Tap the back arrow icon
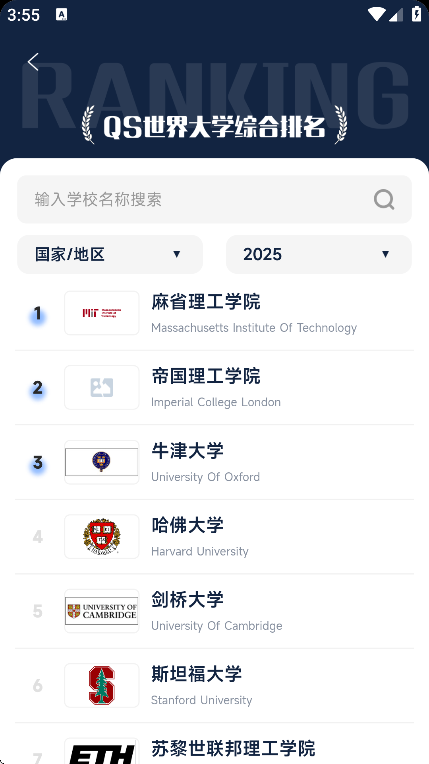The image size is (429, 764). (x=33, y=62)
